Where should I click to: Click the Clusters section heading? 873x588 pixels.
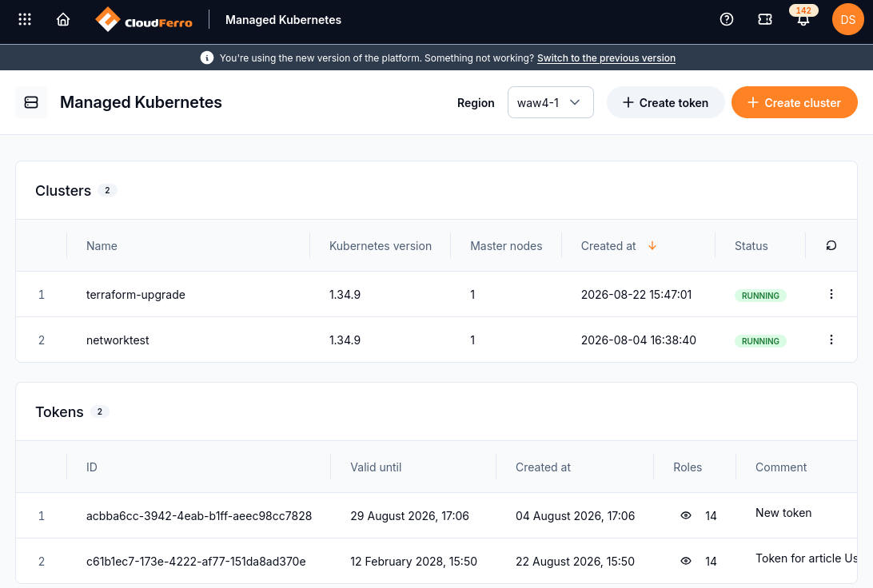click(x=63, y=191)
